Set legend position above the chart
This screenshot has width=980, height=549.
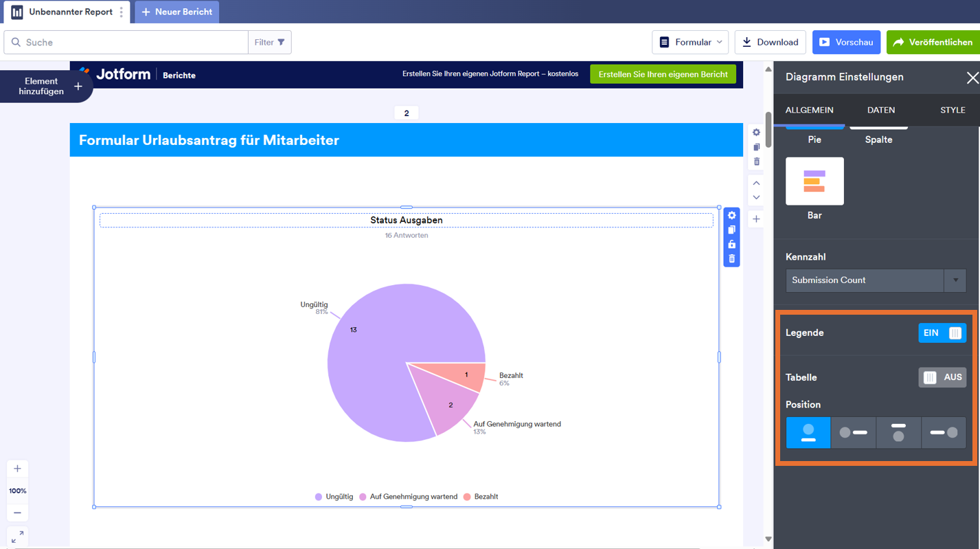tap(898, 433)
